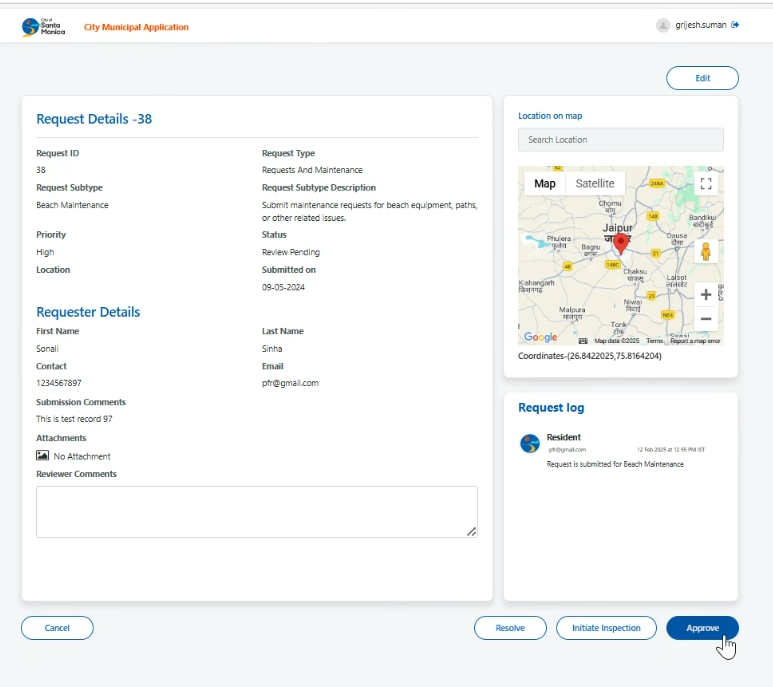This screenshot has height=687, width=773.
Task: Zoom out on the map
Action: point(706,319)
